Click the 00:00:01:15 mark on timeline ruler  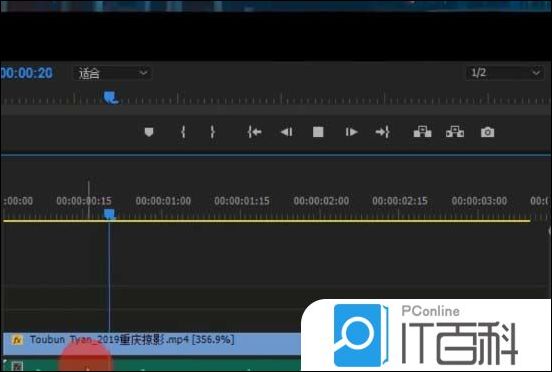(x=242, y=201)
